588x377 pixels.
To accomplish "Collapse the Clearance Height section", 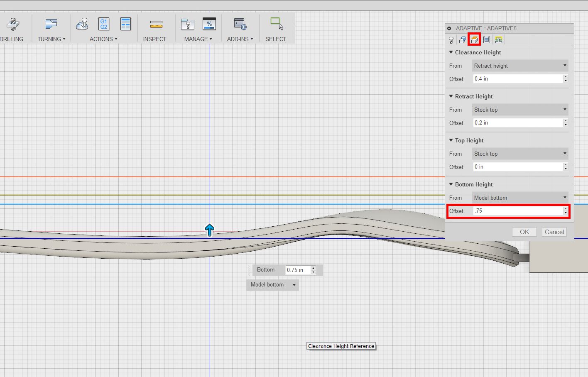I will 451,52.
